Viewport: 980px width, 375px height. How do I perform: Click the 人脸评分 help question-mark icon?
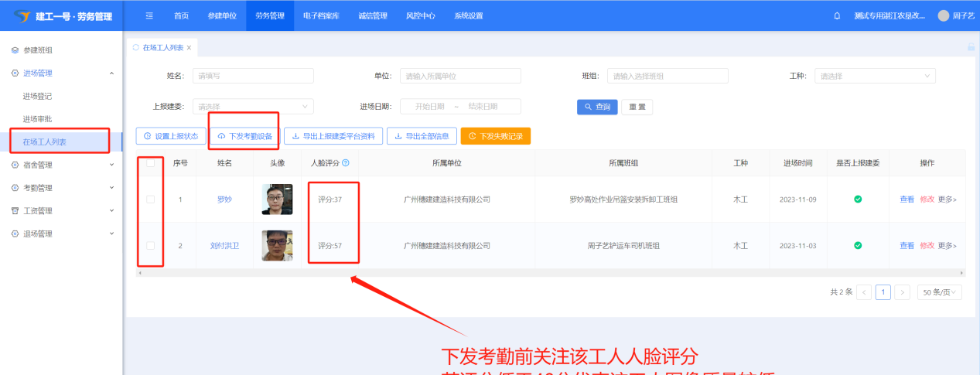pos(346,163)
